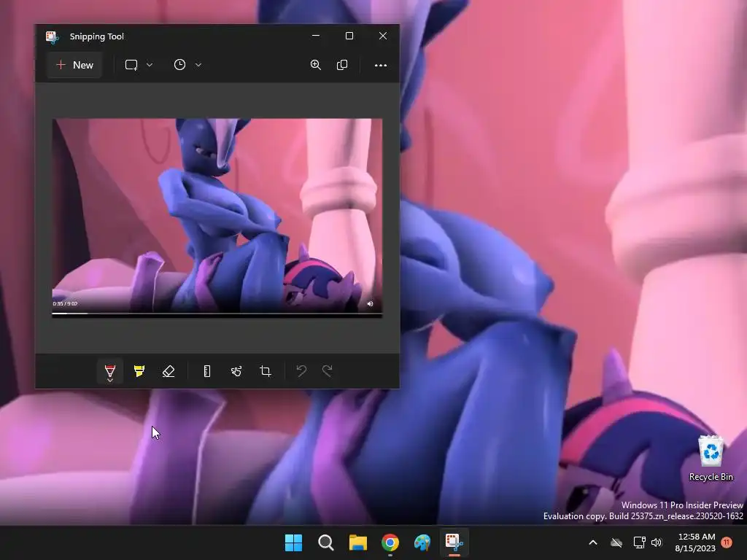Open the See more three-dots menu

pyautogui.click(x=381, y=65)
